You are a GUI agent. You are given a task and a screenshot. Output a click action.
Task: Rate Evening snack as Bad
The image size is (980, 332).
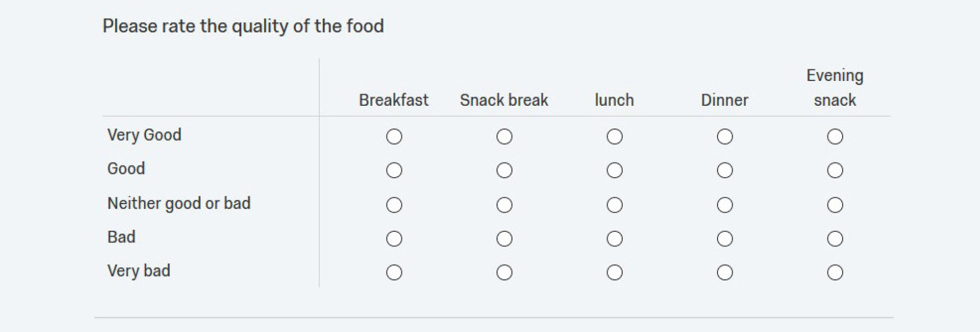click(835, 239)
